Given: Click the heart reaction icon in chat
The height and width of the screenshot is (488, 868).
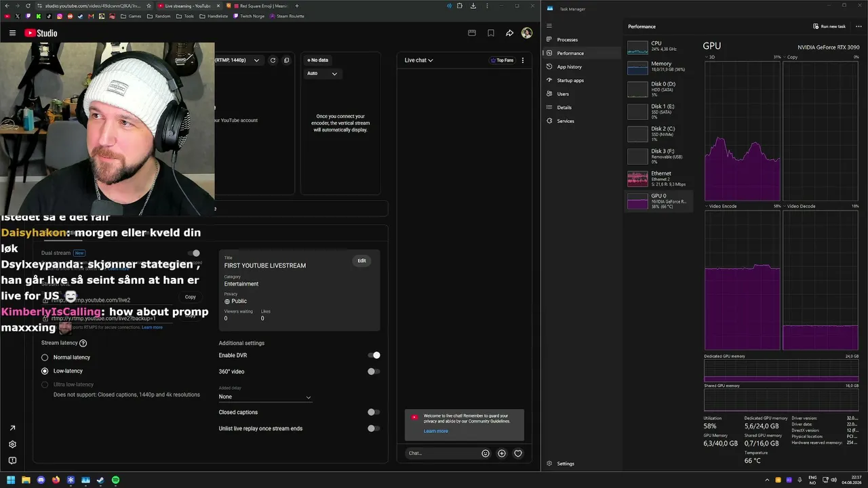Looking at the screenshot, I should 518,453.
